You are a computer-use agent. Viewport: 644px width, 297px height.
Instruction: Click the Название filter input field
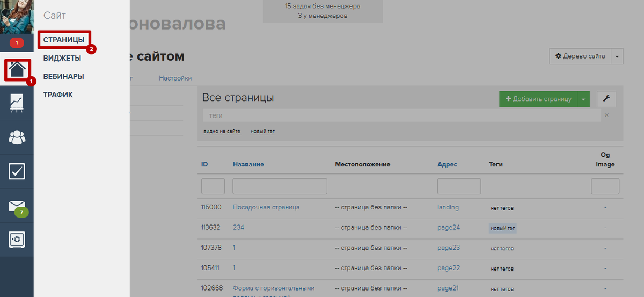(280, 186)
